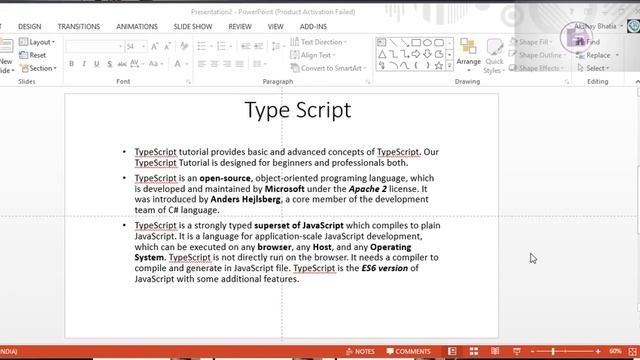640x360 pixels.
Task: Open the Slide Show tab
Action: pos(193,27)
